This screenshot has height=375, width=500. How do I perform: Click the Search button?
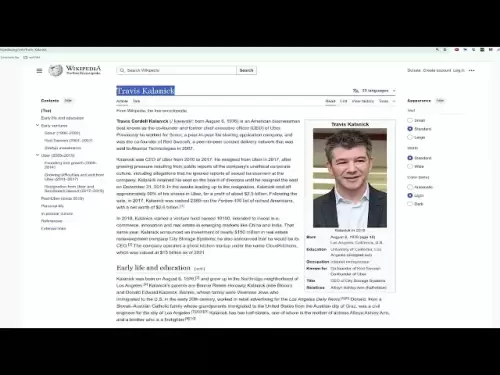click(x=246, y=70)
